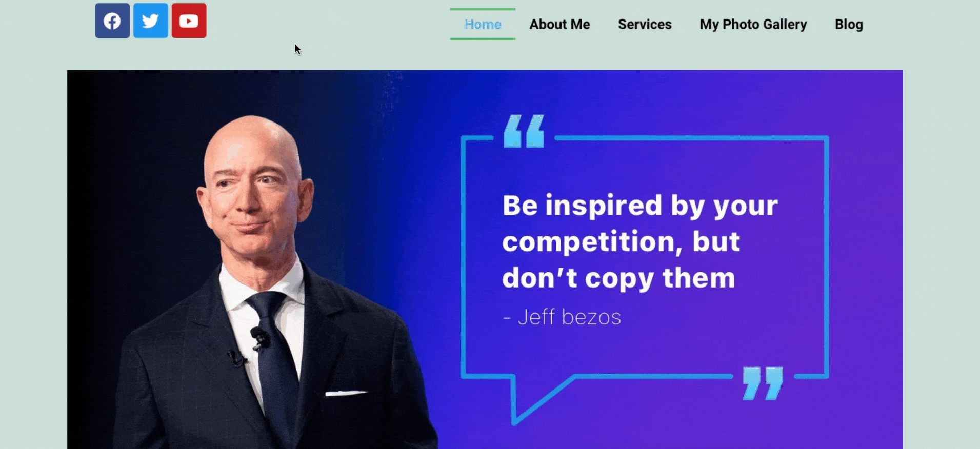This screenshot has height=449, width=980.
Task: Open the red YouTube icon link
Action: click(189, 21)
